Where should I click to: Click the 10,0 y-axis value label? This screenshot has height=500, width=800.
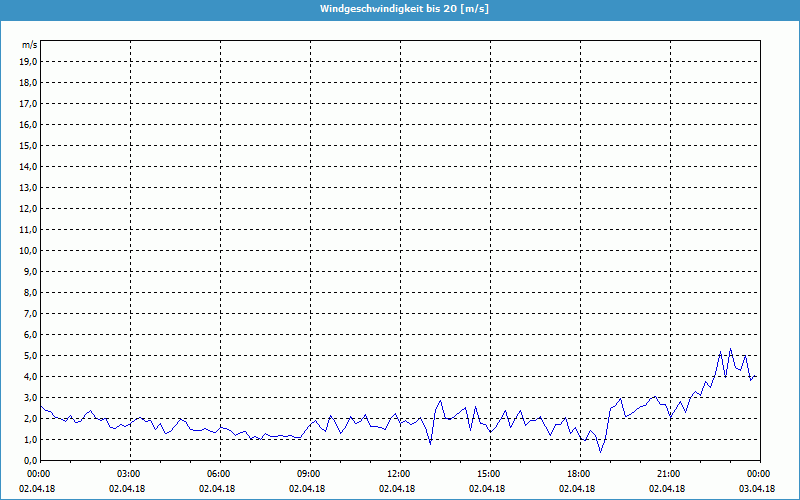[29, 250]
